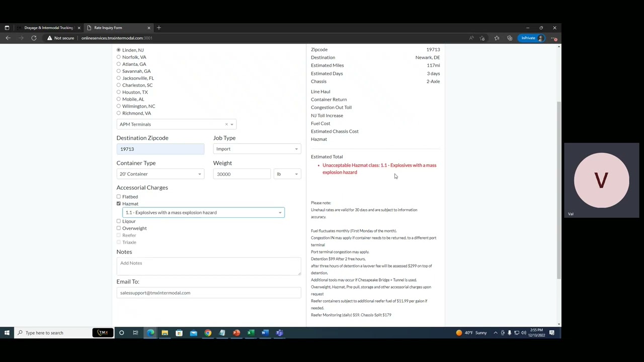Close the Drayage & Intermodal Trucking tab

pos(78,28)
